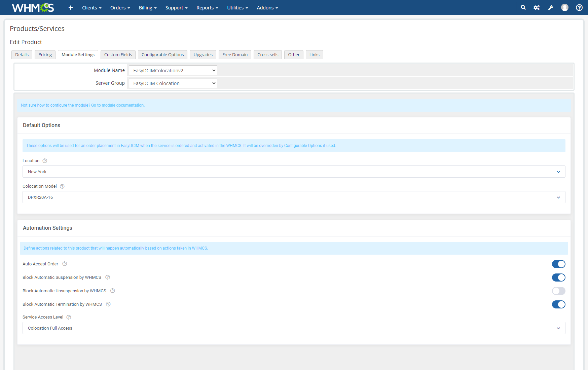Switch to the Other tab
Viewport: 588px width, 370px height.
click(294, 54)
